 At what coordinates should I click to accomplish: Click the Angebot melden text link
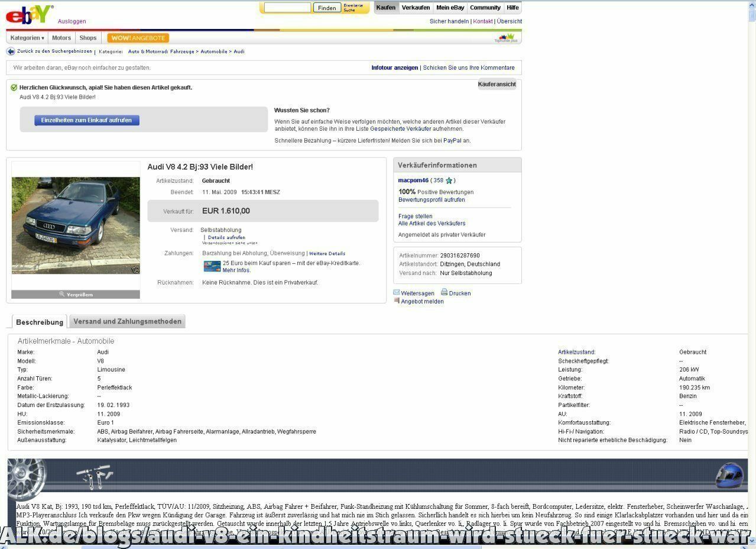(422, 302)
